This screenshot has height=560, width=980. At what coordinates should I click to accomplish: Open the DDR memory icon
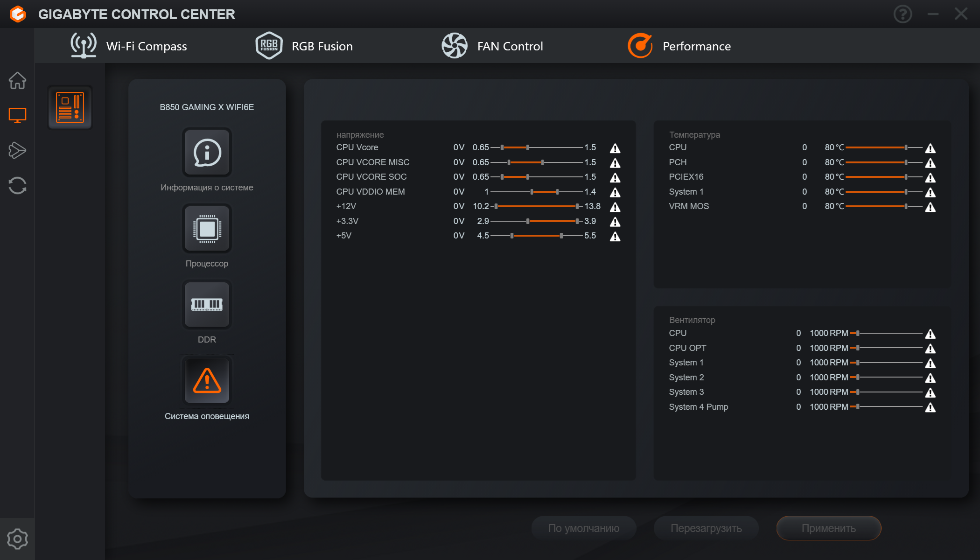click(207, 305)
